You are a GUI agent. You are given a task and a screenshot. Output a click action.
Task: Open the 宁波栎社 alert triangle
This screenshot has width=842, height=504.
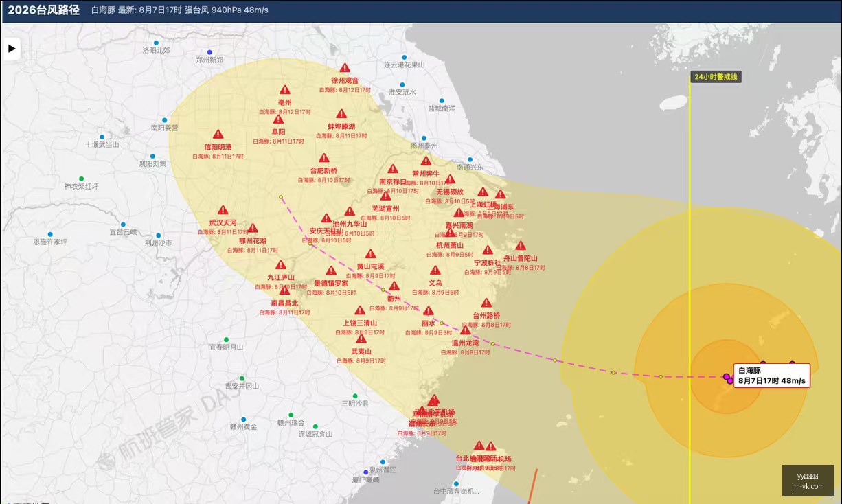point(488,251)
